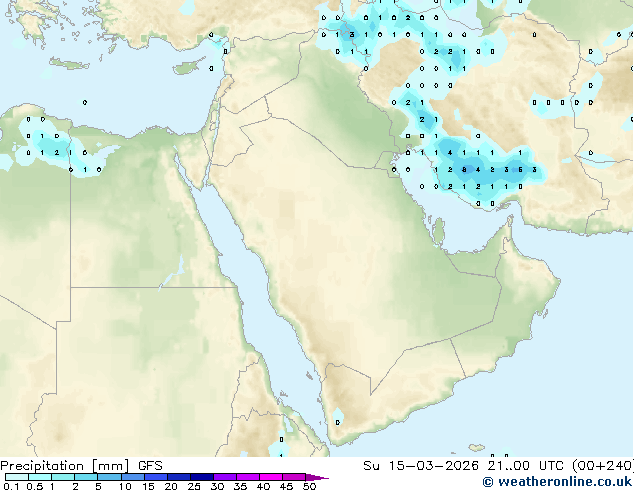Click the '25' legend scale label

point(194,486)
